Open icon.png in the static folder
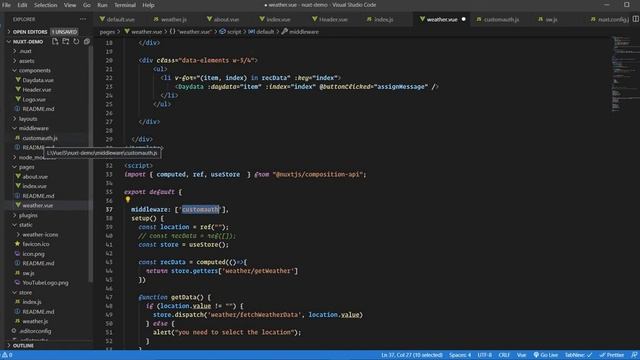Image resolution: width=640 pixels, height=360 pixels. point(33,254)
